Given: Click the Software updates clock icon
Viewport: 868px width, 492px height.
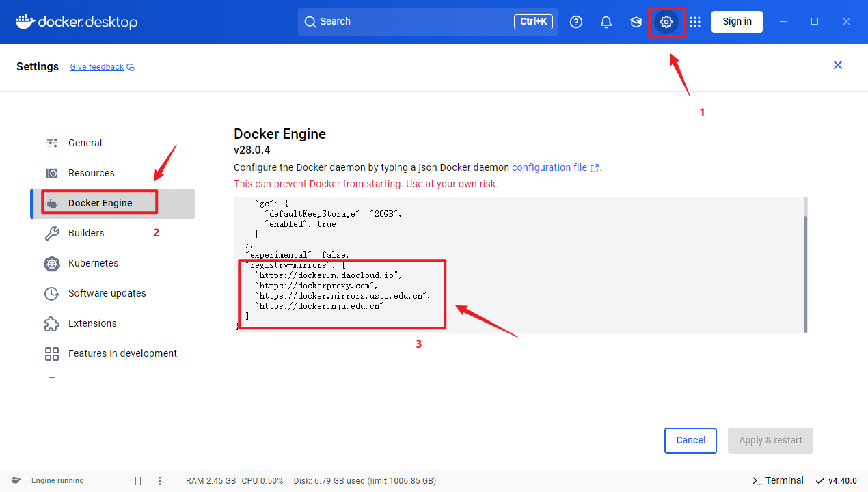Looking at the screenshot, I should tap(52, 293).
